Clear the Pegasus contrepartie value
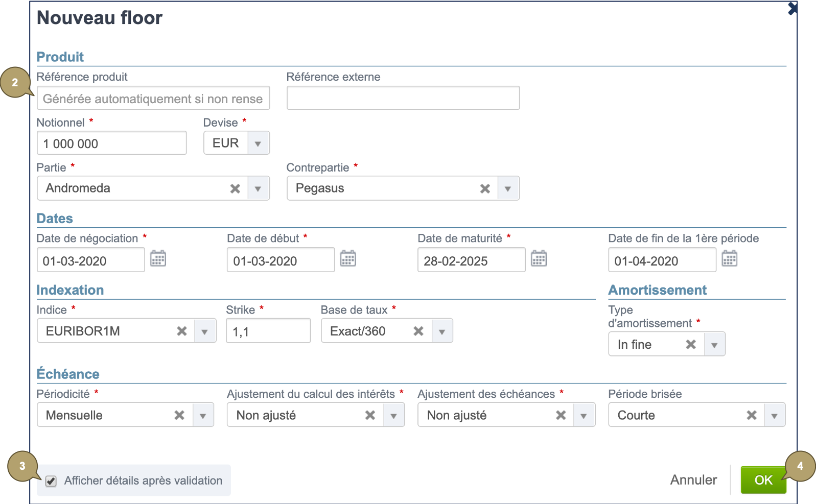 485,188
